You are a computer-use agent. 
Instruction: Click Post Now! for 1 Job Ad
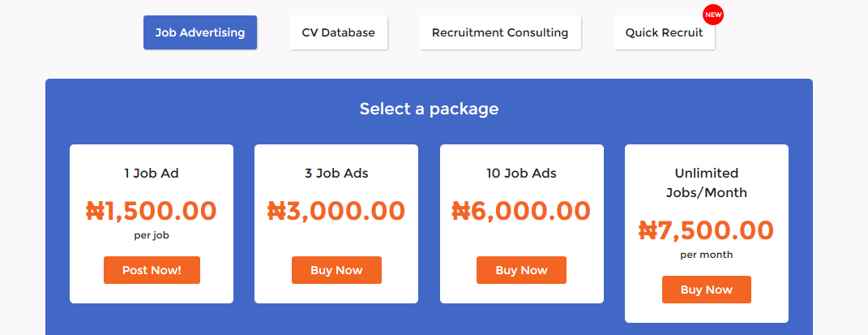pyautogui.click(x=152, y=270)
